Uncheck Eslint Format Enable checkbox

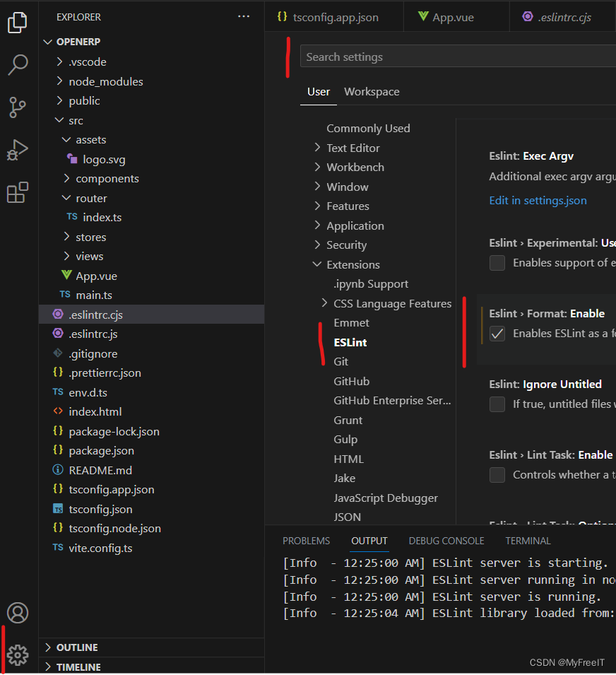[x=497, y=334]
